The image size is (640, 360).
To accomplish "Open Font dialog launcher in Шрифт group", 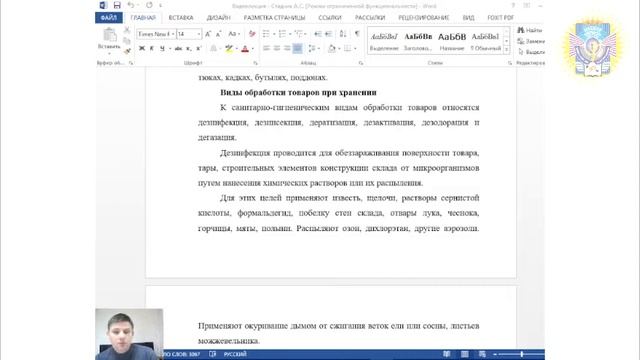I will 256,63.
